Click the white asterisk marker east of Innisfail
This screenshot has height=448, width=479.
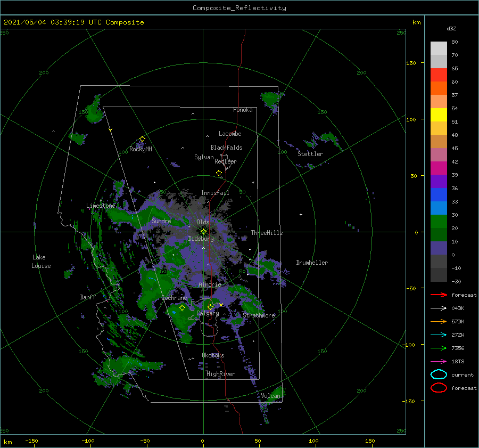pyautogui.click(x=253, y=183)
